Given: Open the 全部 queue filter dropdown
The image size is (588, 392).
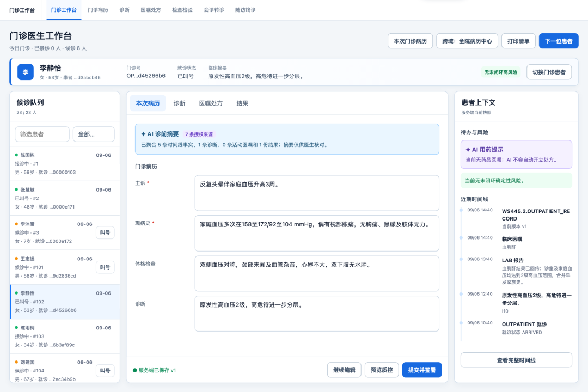Looking at the screenshot, I should (94, 134).
